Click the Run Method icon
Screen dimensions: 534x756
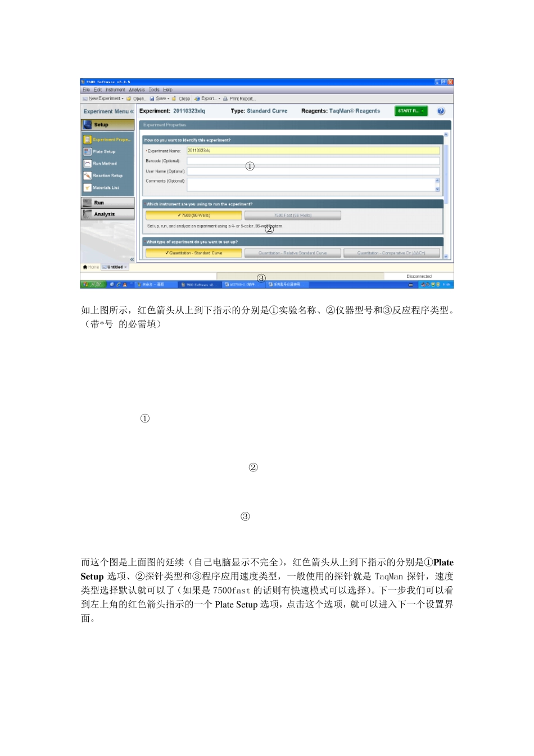click(x=87, y=164)
